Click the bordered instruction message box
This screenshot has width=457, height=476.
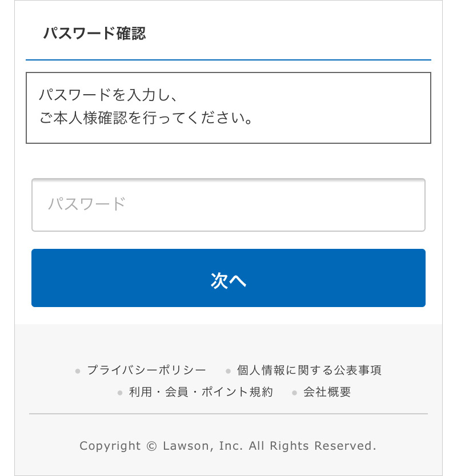click(x=228, y=108)
